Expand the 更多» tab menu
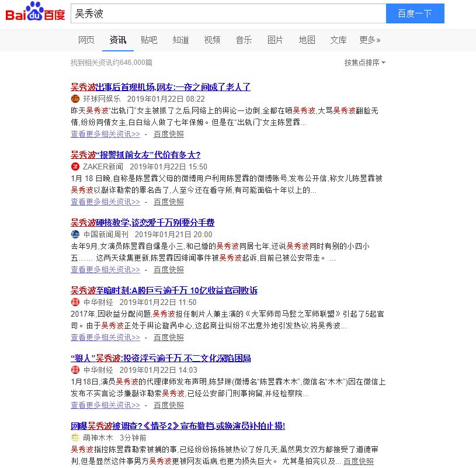The image size is (476, 468). pos(370,40)
